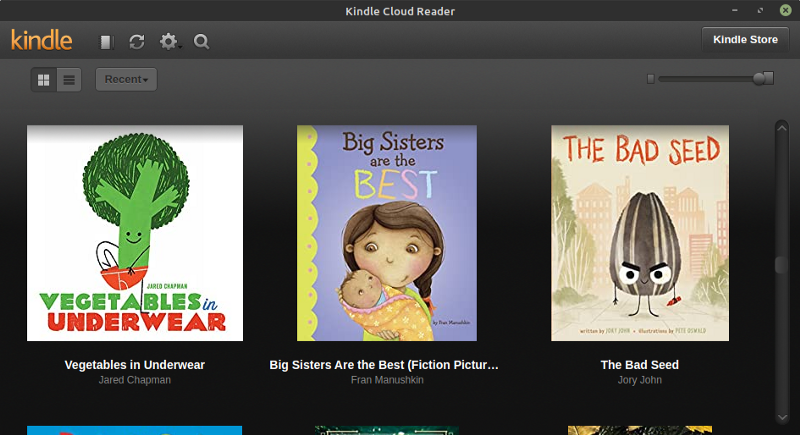Image resolution: width=800 pixels, height=435 pixels.
Task: Open the library book icon
Action: pyautogui.click(x=107, y=41)
